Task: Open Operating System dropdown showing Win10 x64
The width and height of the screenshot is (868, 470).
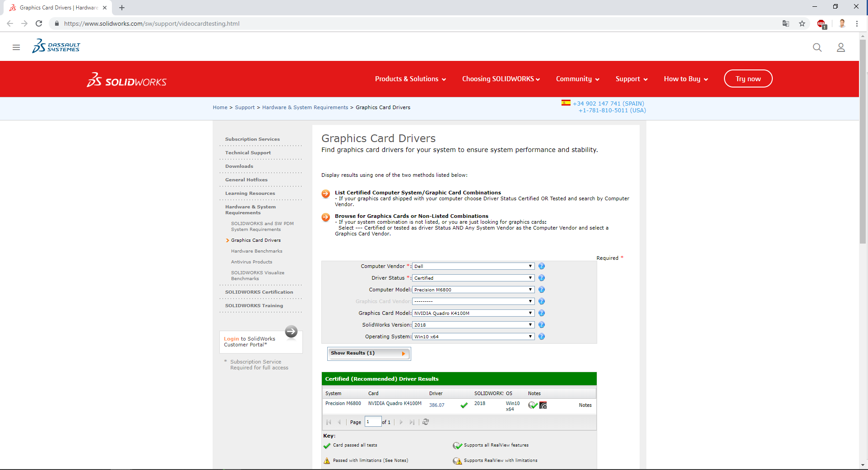Action: pyautogui.click(x=473, y=336)
